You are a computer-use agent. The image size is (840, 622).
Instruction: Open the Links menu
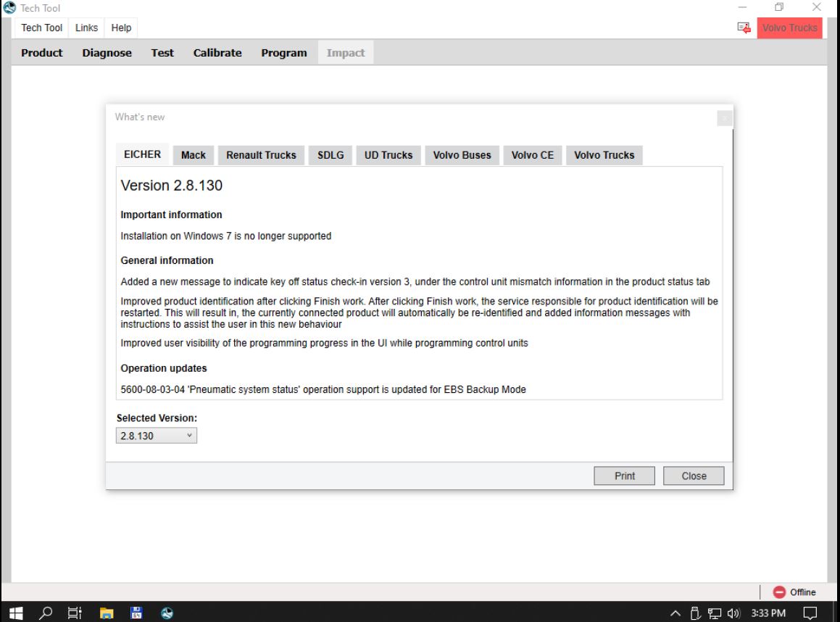tap(86, 28)
